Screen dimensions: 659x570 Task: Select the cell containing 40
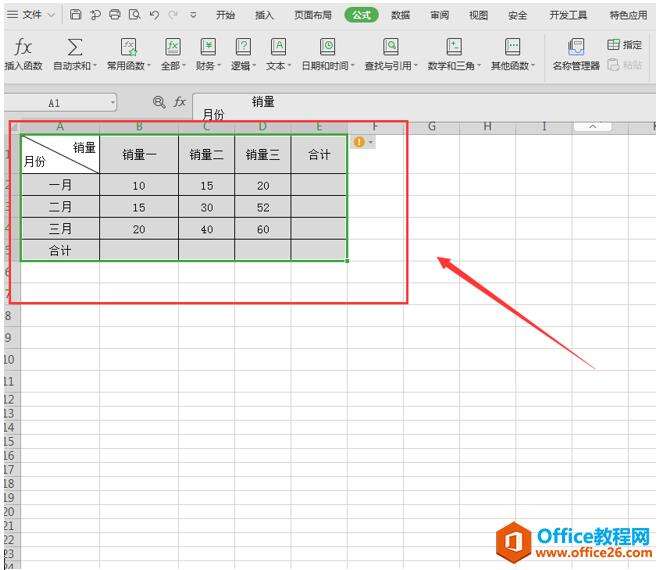[206, 228]
